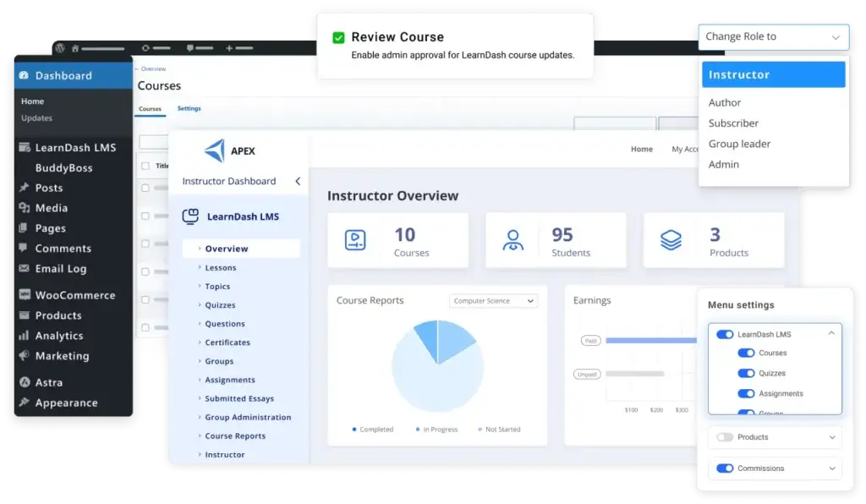Click the APEX paper plane logo
This screenshot has width=866, height=504.
tap(214, 151)
